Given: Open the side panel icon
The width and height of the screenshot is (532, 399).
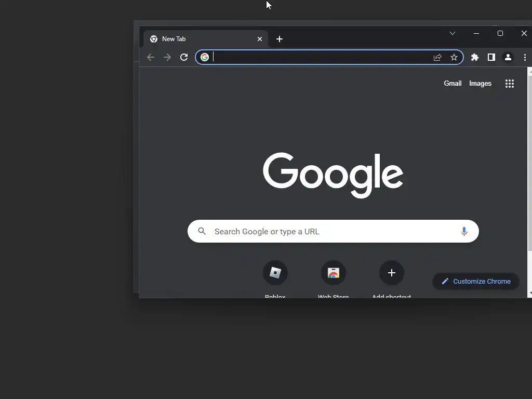Looking at the screenshot, I should click(491, 57).
